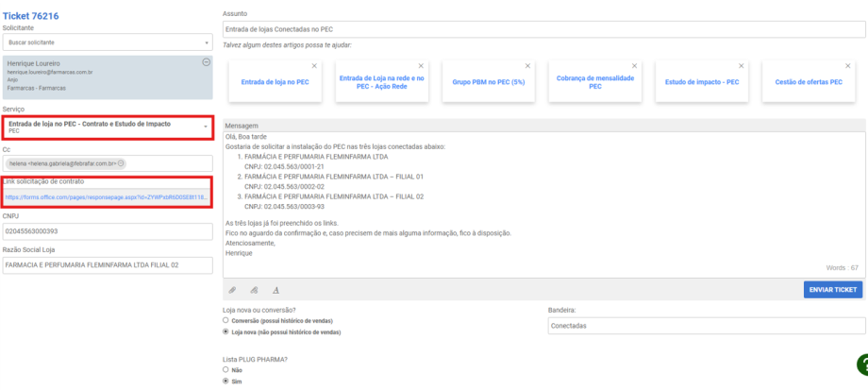Image resolution: width=868 pixels, height=390 pixels.
Task: Open 'Grupo PBM no PEC (5%)' article
Action: [x=488, y=82]
